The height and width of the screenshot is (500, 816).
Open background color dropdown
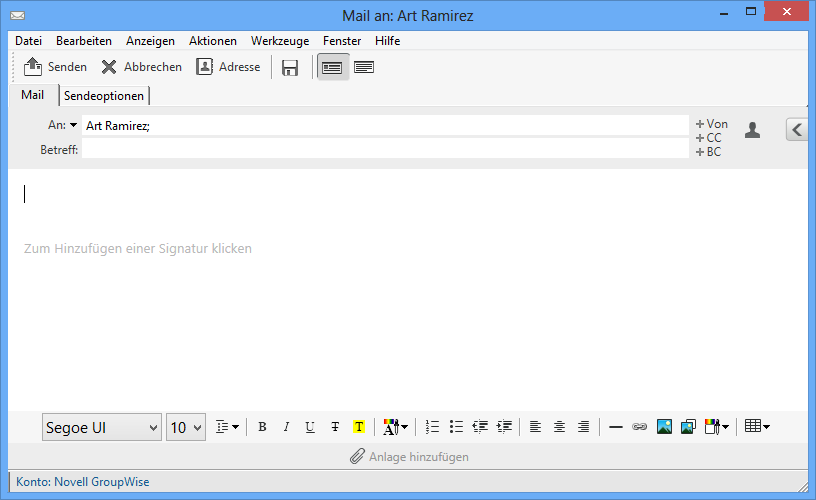[x=717, y=427]
